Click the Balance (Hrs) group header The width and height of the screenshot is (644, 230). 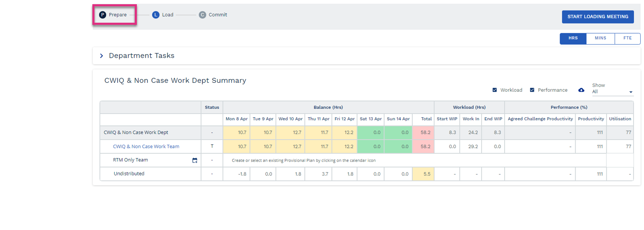tap(328, 107)
